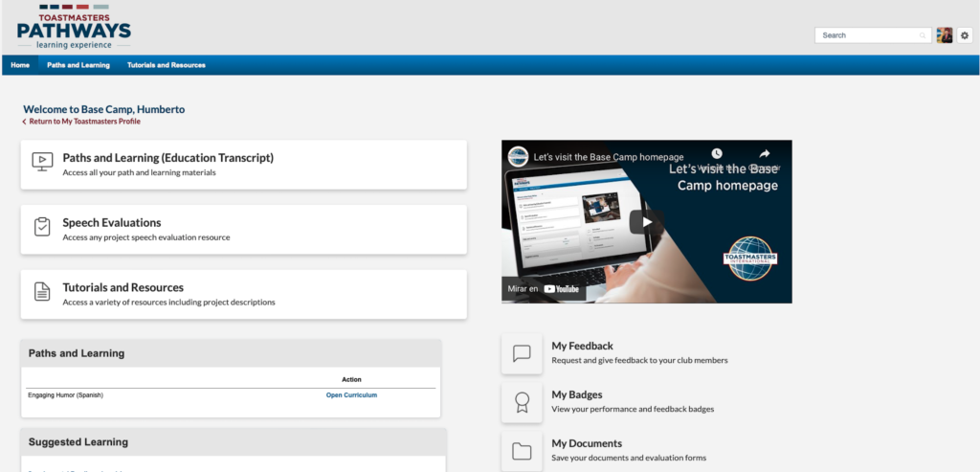Image resolution: width=980 pixels, height=472 pixels.
Task: Open the Paths and Learning menu tab
Action: 78,65
